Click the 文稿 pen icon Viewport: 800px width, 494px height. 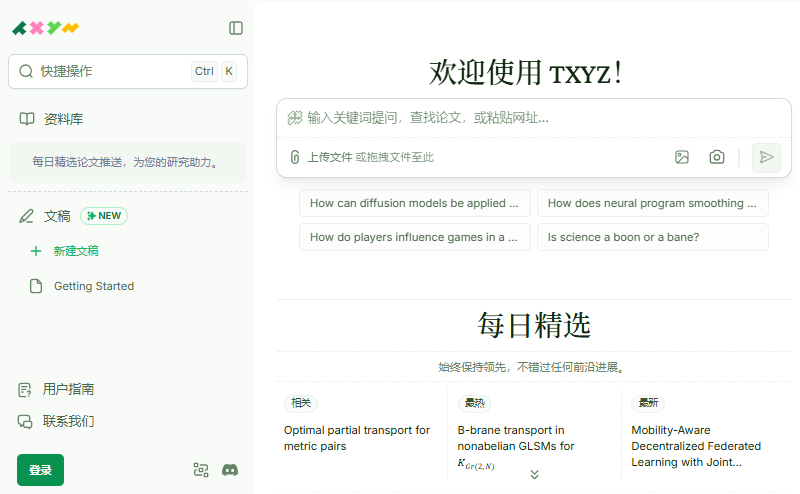coord(27,216)
